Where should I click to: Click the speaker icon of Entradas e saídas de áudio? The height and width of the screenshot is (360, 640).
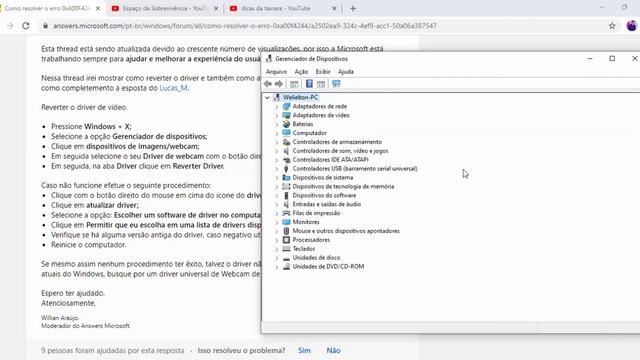(x=286, y=204)
